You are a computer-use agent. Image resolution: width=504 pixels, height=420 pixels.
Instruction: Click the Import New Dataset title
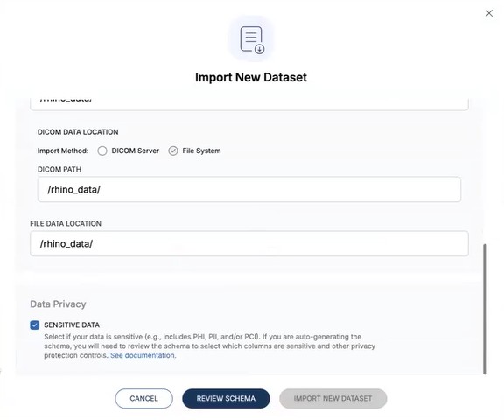[251, 77]
